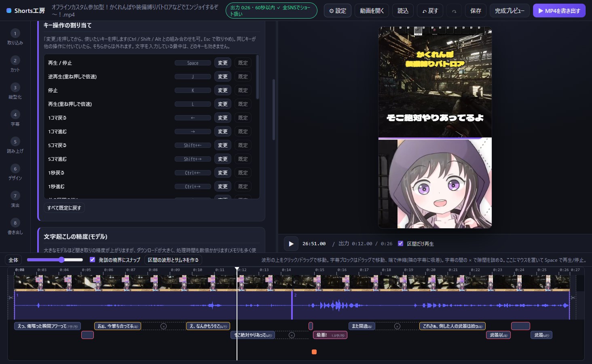Change key for 1秒進む
Viewport: 592px width, 364px height.
222,186
